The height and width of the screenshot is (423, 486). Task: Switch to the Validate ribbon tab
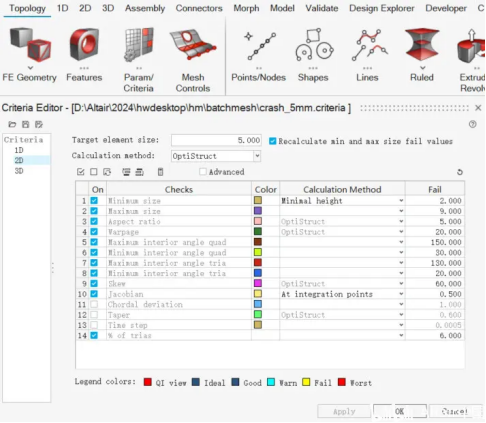322,8
